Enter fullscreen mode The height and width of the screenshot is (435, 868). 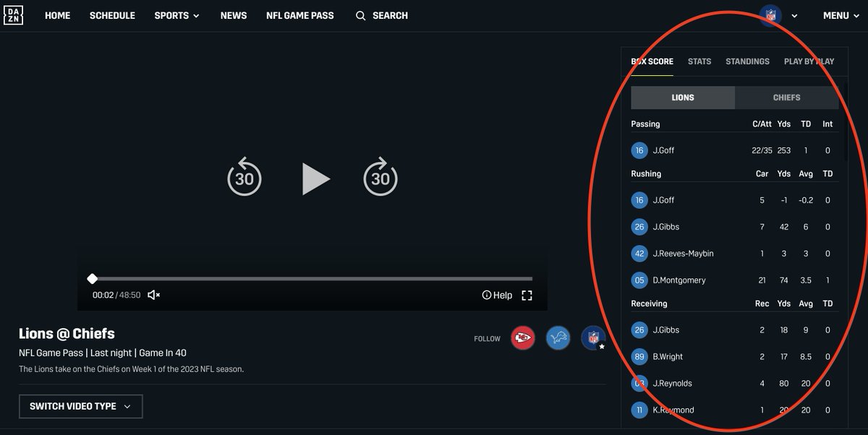[527, 295]
